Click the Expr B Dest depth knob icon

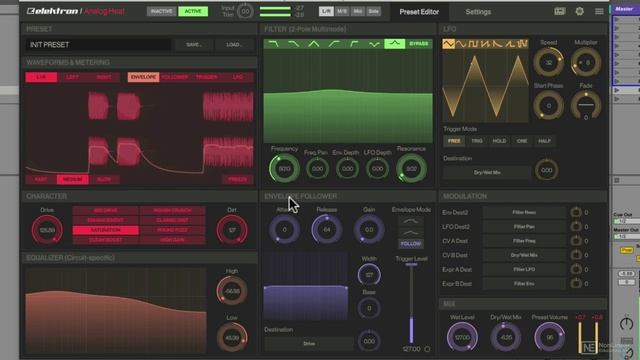click(x=576, y=283)
